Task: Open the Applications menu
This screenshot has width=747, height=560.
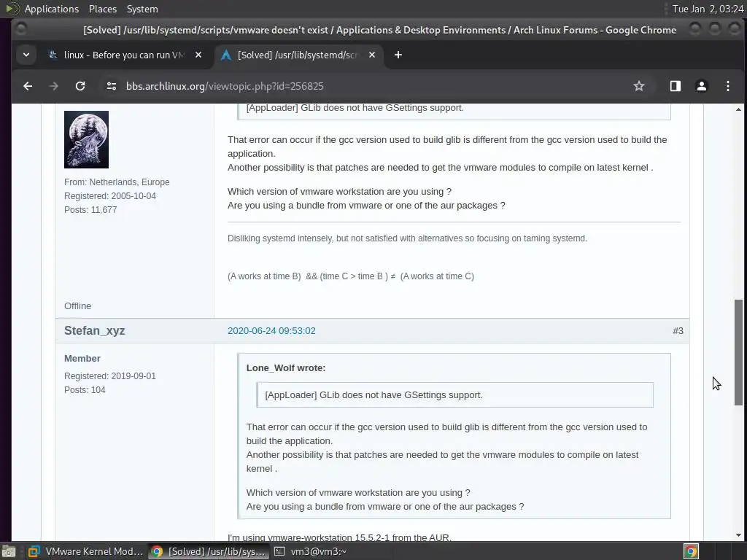Action: coord(52,9)
